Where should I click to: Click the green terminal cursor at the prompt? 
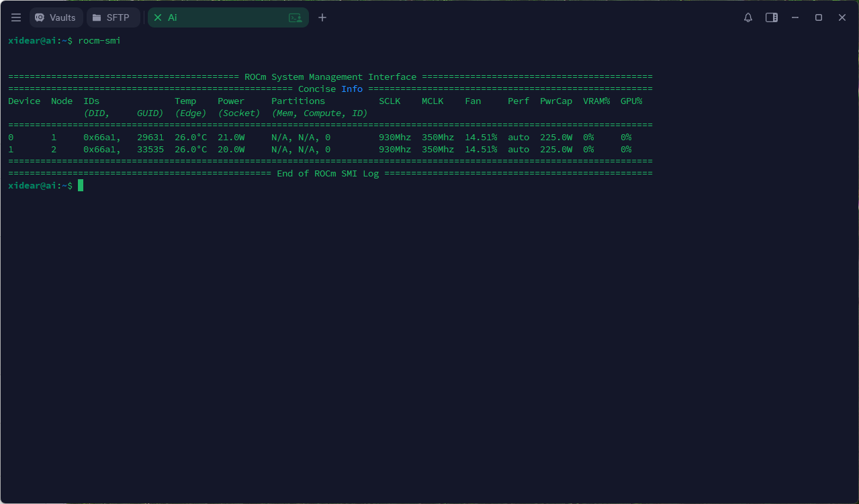click(81, 185)
